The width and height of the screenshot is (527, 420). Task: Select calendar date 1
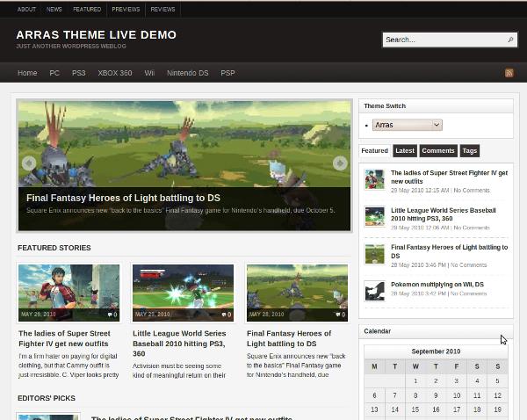(415, 381)
